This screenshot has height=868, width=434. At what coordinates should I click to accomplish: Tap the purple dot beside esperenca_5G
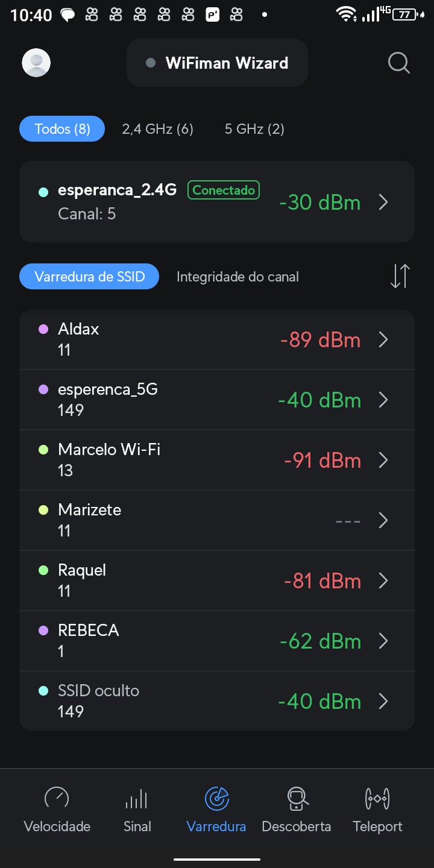(x=43, y=389)
